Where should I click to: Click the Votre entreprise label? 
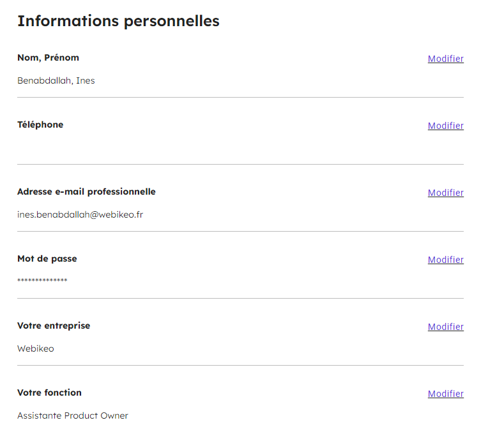pos(54,326)
